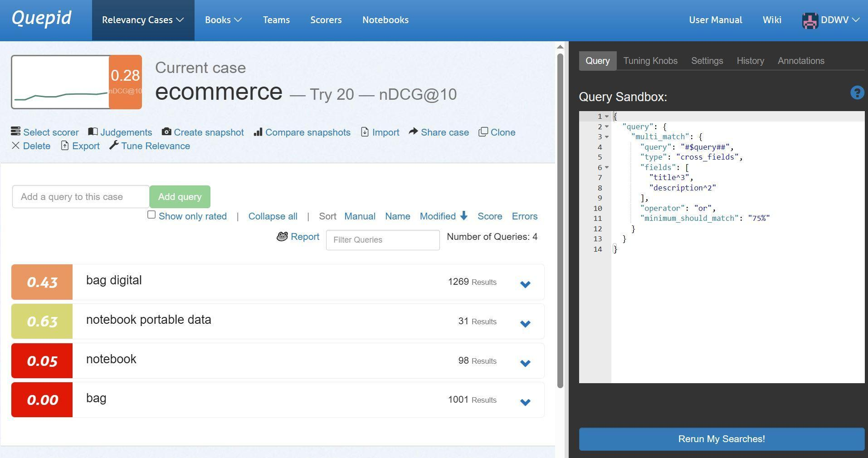Click the 0.63 score badge
868x458 pixels.
(x=42, y=322)
